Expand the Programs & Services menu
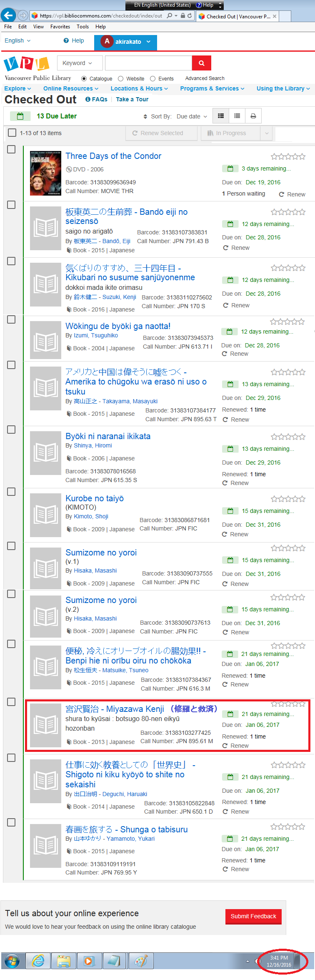315x980 pixels. tap(212, 88)
